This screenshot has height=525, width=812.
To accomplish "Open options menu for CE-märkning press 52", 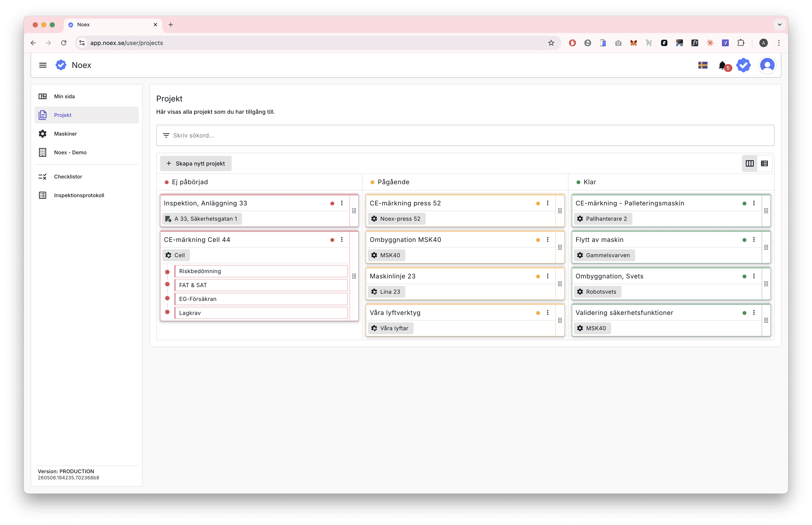I will pyautogui.click(x=548, y=203).
